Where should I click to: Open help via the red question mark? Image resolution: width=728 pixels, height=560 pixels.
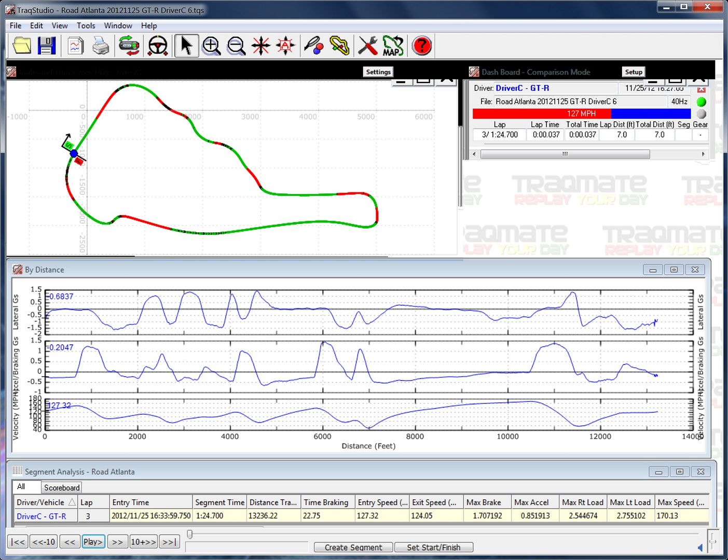click(x=422, y=46)
